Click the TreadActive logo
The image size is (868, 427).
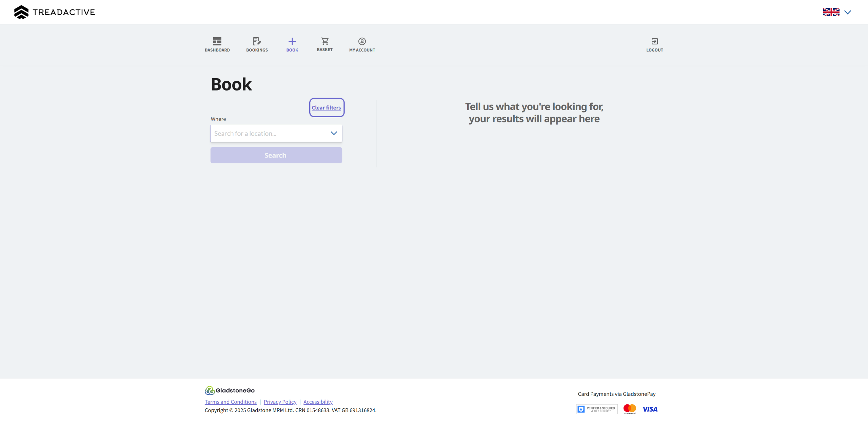click(54, 12)
